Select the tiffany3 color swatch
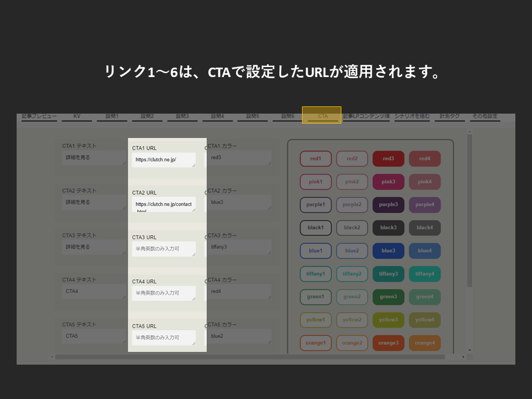This screenshot has height=399, width=532. (x=388, y=274)
